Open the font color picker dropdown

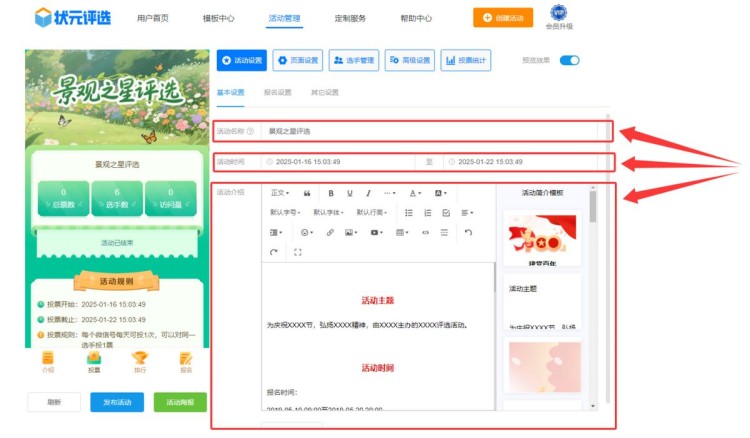tap(415, 193)
